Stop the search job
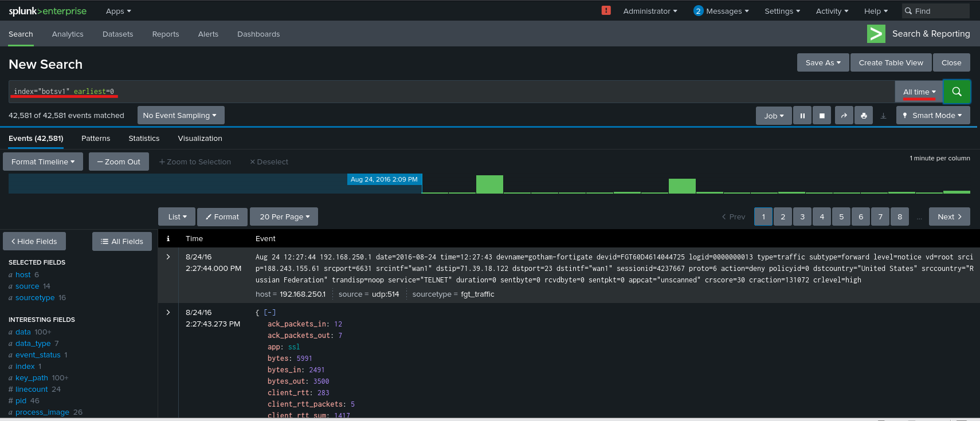 click(822, 116)
